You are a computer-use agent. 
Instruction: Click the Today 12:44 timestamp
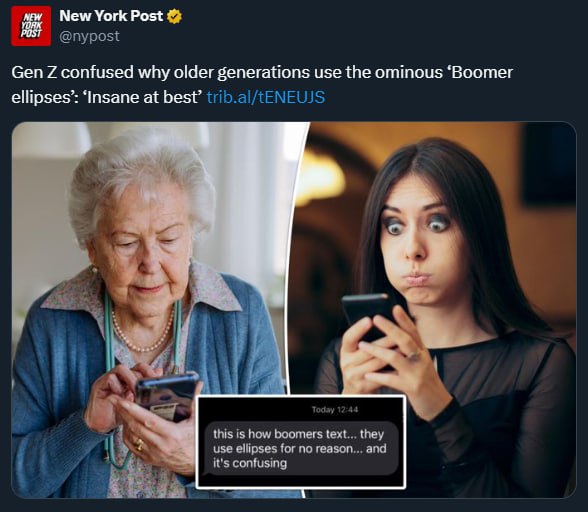[x=335, y=410]
